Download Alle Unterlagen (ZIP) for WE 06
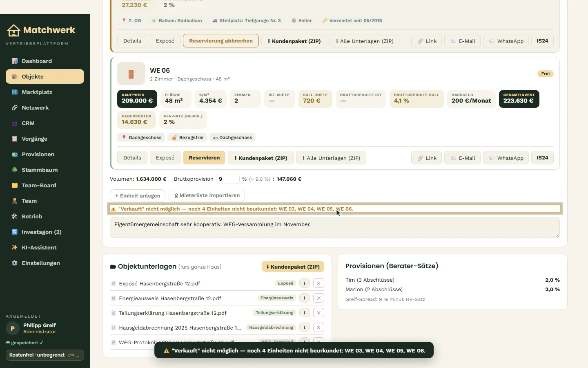Screen dimensions: 588x368 331,158
